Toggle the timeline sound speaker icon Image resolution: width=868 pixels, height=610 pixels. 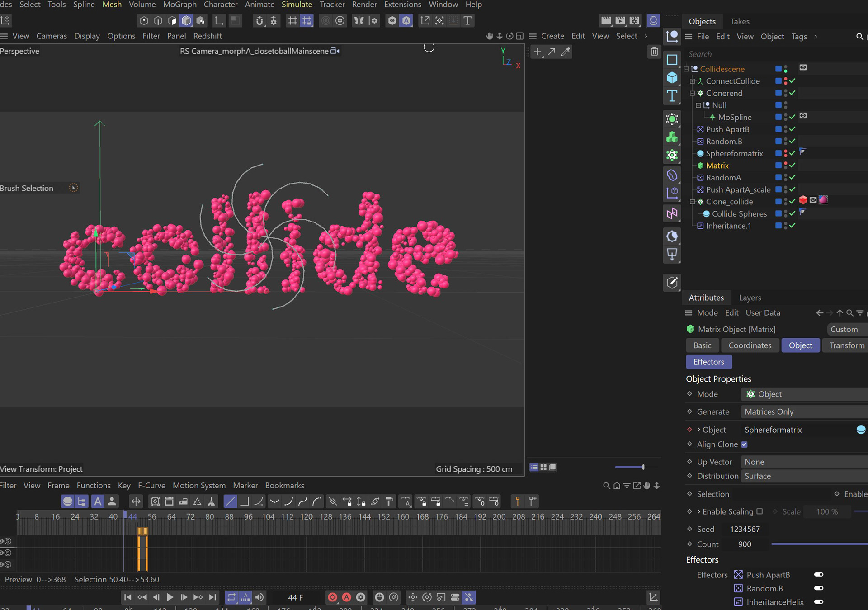(x=259, y=597)
